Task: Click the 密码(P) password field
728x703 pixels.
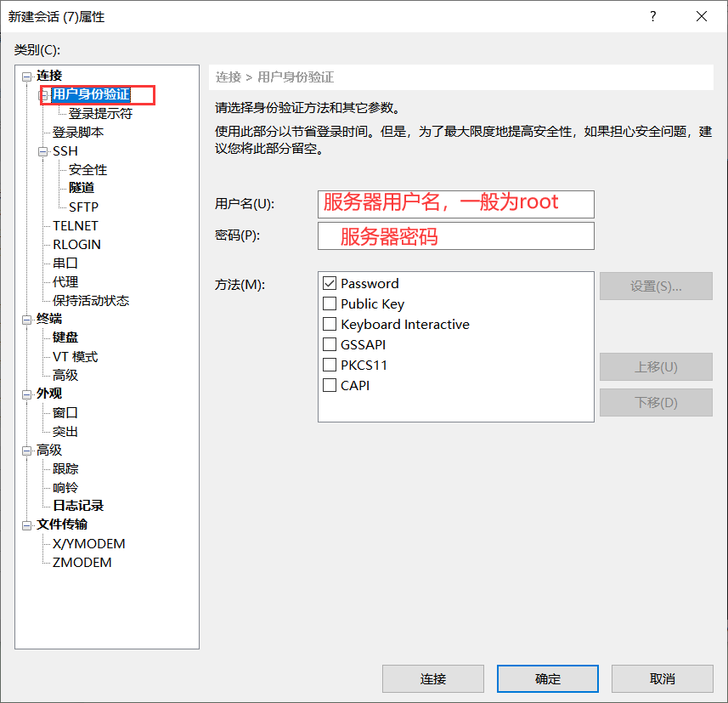Action: click(x=456, y=236)
